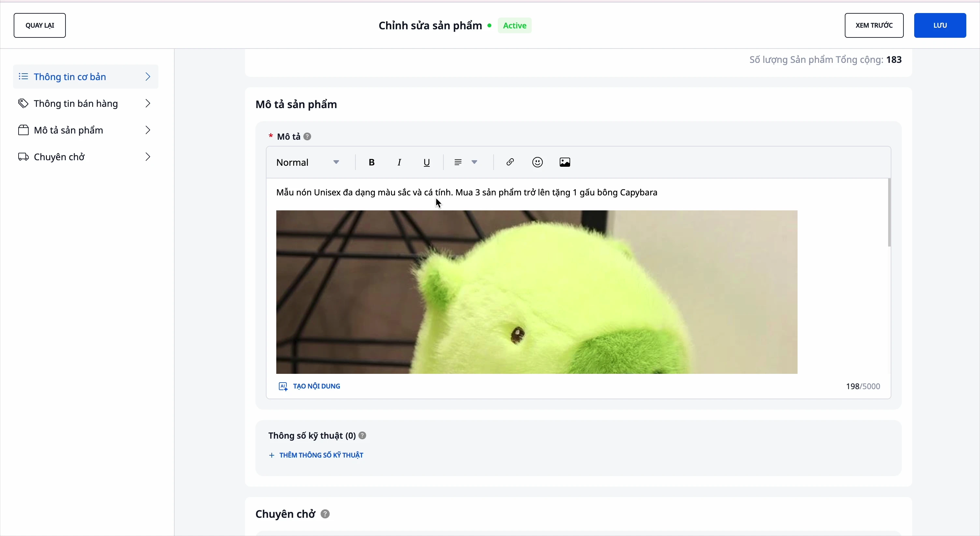Click the AI icon on TẠO NỘI DUNG
Viewport: 980px width, 536px height.
(283, 386)
